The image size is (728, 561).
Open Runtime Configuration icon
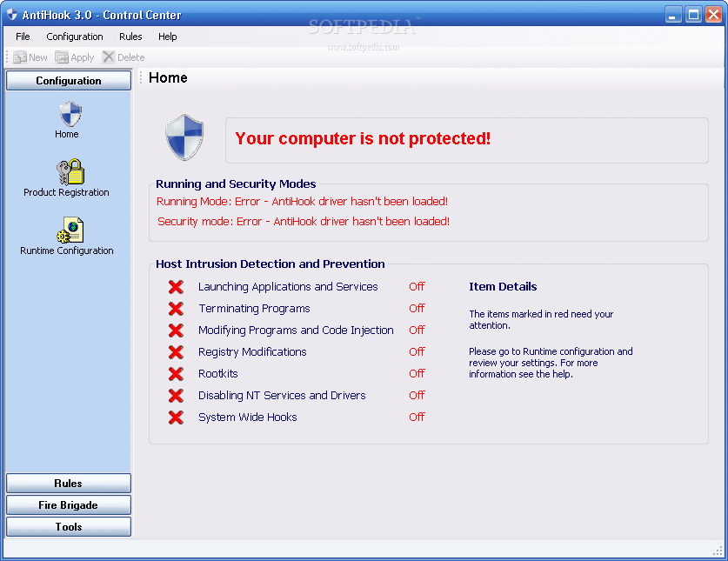pos(70,230)
